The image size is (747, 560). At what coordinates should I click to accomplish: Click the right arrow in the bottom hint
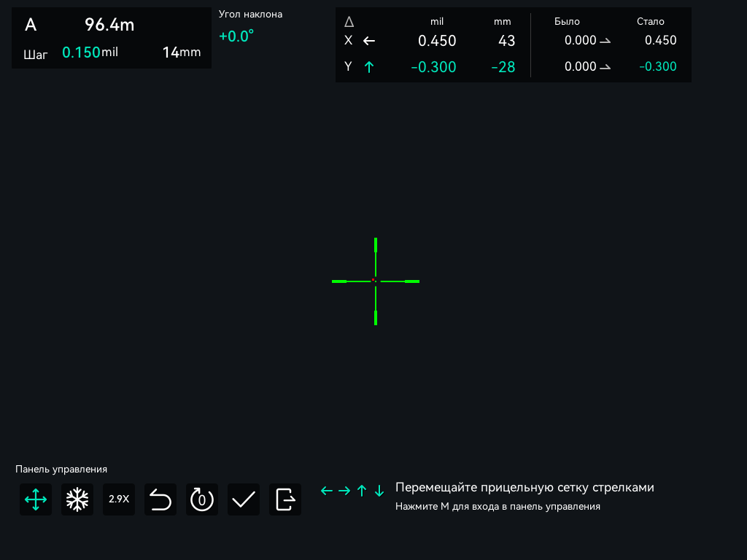coord(344,491)
